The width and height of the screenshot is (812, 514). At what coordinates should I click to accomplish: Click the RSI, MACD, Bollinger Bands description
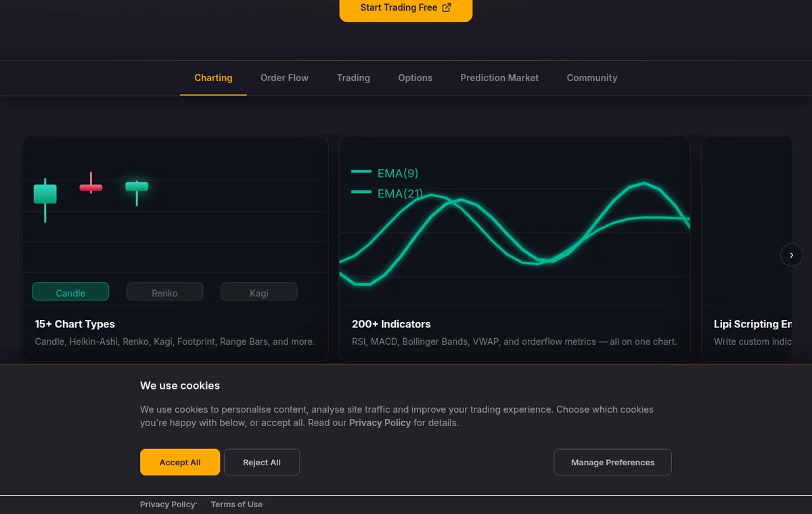(514, 342)
